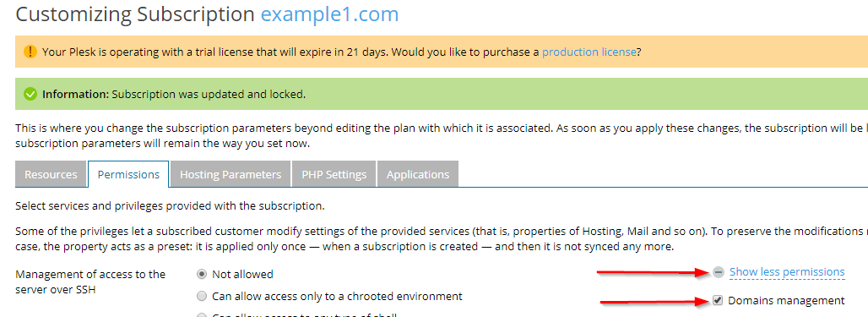868x317 pixels.
Task: Follow the production license link
Action: click(x=589, y=52)
